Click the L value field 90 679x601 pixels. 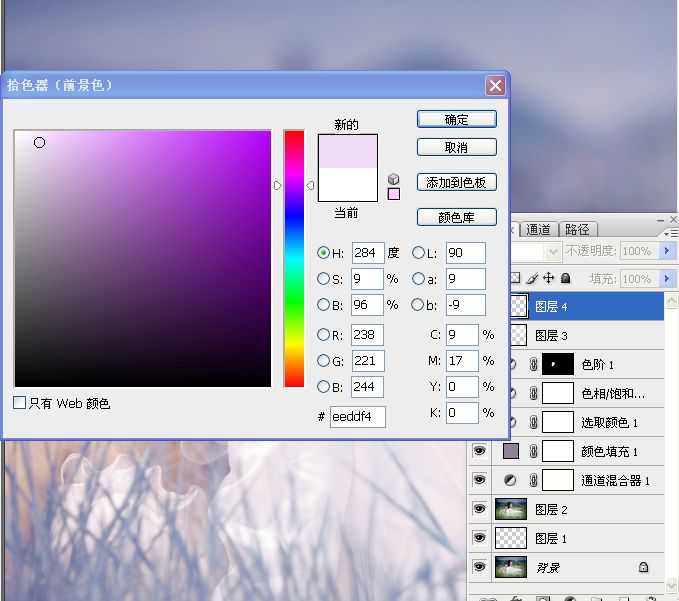(x=466, y=253)
